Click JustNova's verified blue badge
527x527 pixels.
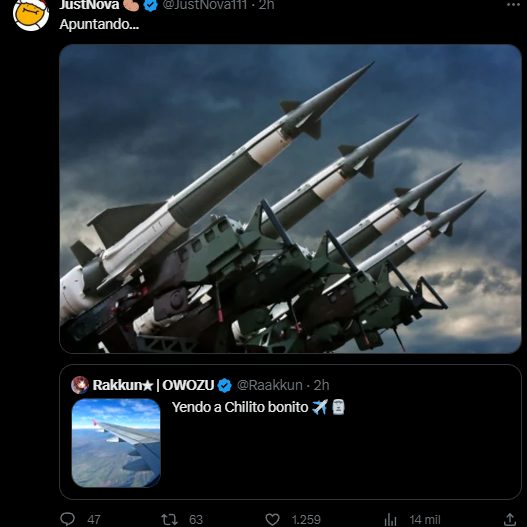[x=151, y=5]
